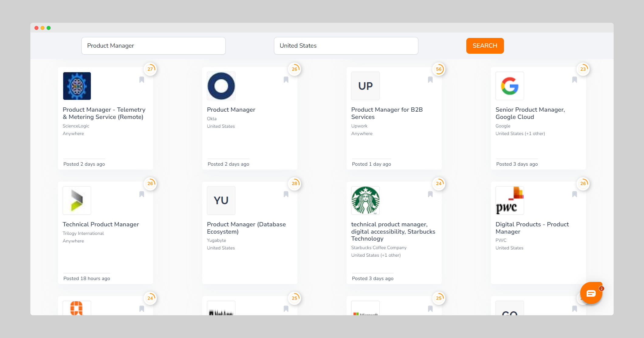Bookmark the ScienceLogic Product Manager job
The height and width of the screenshot is (338, 644).
click(x=142, y=80)
